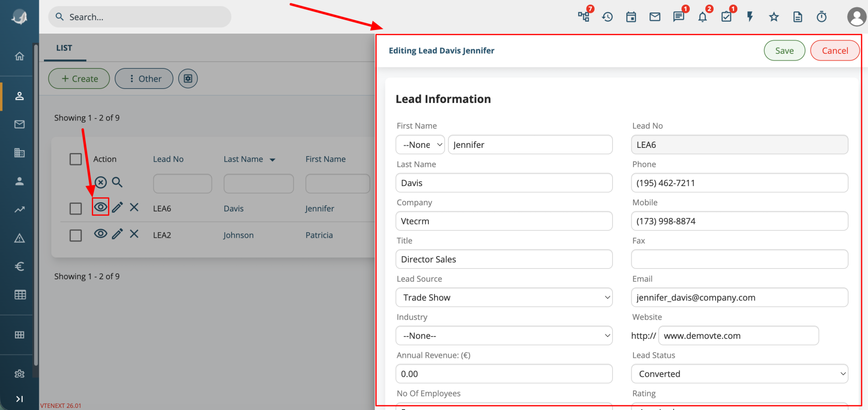Open the tasks checkbox icon in top bar

[x=726, y=17]
